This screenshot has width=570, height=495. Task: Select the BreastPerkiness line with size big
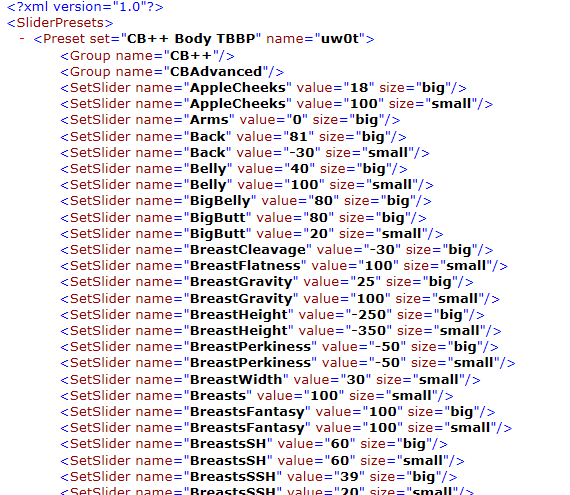pos(279,347)
